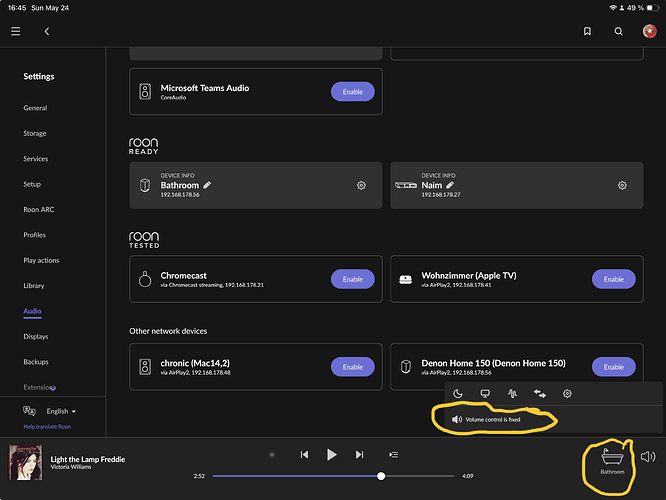The image size is (666, 500).
Task: Enable the Chromecast device
Action: tap(353, 279)
